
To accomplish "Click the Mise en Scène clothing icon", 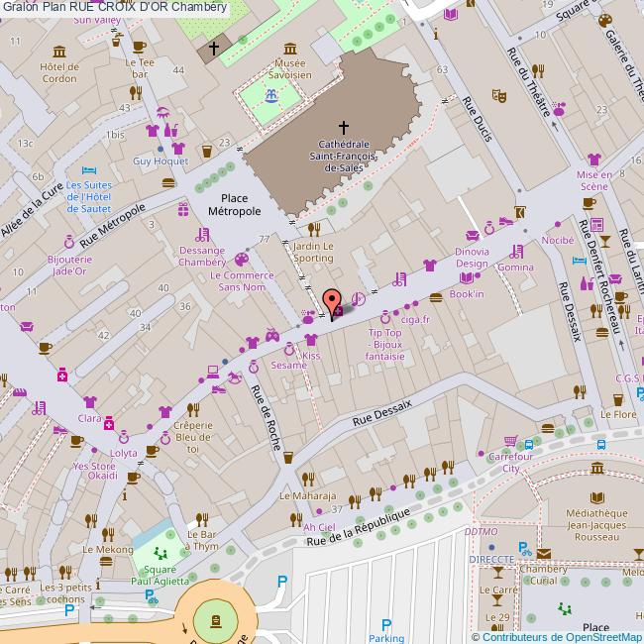I will click(x=593, y=159).
